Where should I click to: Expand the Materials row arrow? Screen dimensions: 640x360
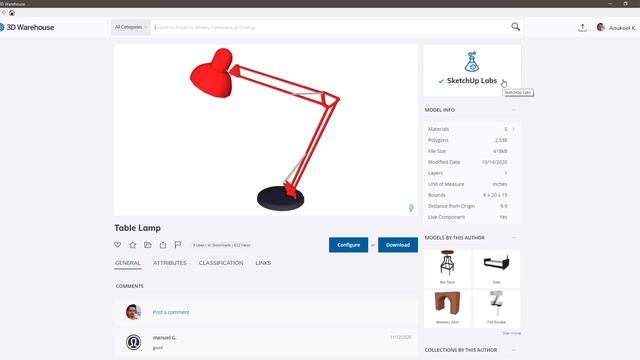click(513, 129)
